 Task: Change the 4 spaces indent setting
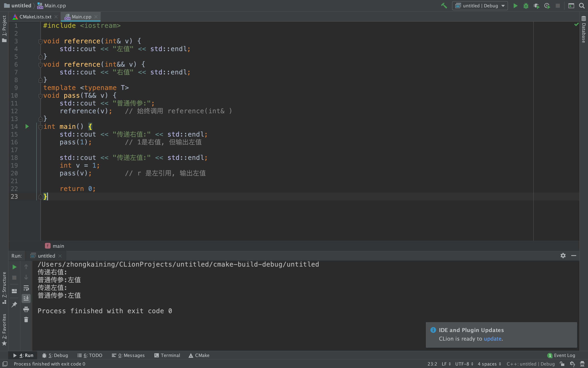[489, 364]
